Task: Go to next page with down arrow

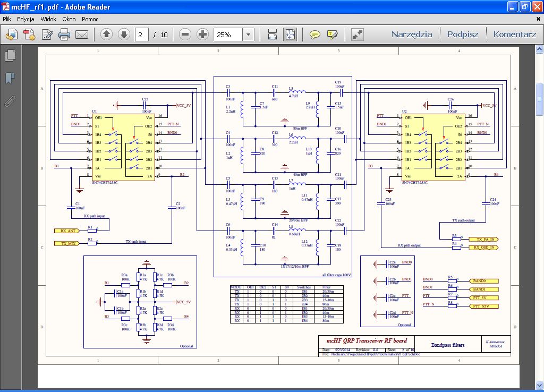Action: click(x=124, y=35)
